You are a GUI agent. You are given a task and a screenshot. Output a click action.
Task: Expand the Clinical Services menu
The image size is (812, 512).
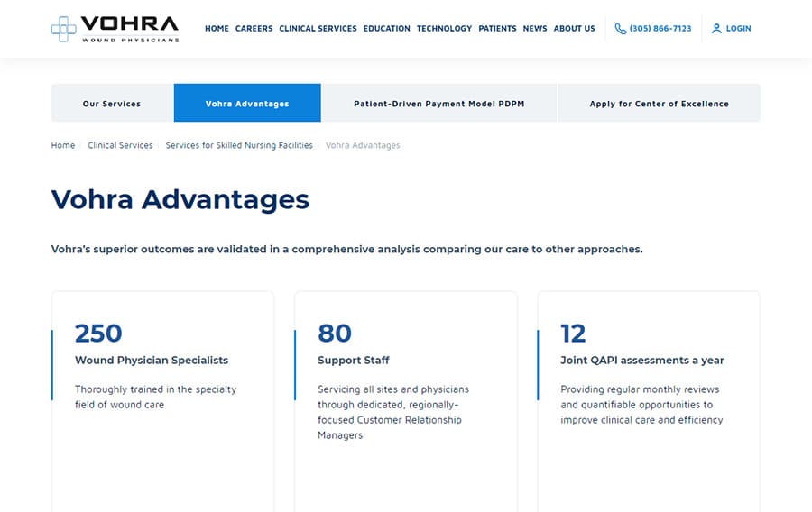[x=318, y=29]
